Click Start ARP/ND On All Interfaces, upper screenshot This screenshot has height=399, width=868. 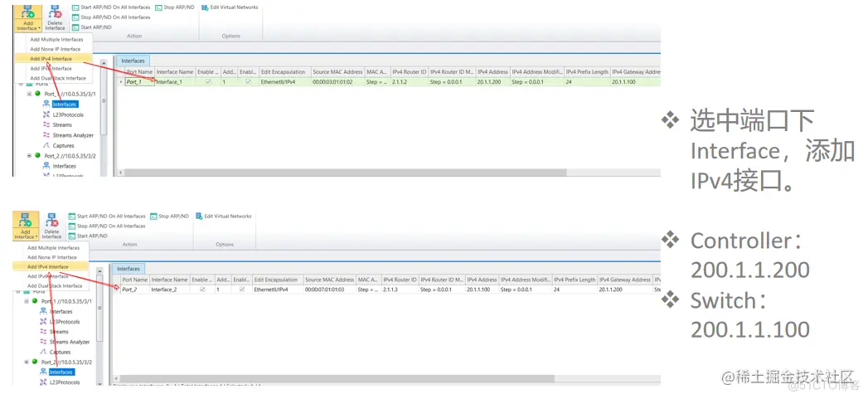[x=111, y=7]
